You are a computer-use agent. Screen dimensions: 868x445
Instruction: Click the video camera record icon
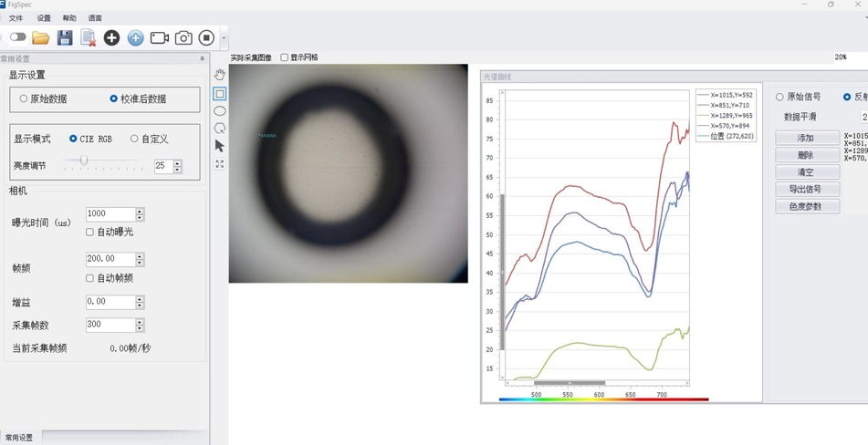[160, 37]
